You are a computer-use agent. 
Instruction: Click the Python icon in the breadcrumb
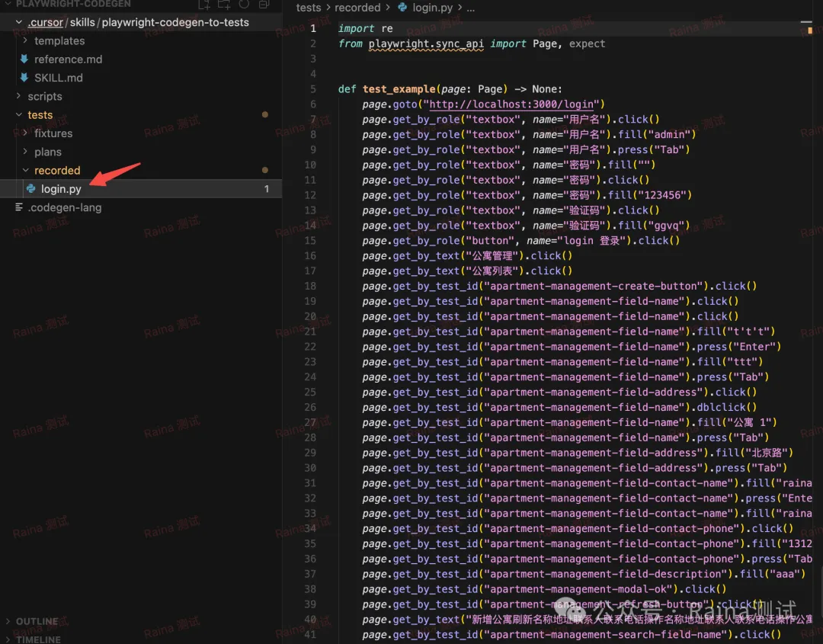(x=402, y=8)
